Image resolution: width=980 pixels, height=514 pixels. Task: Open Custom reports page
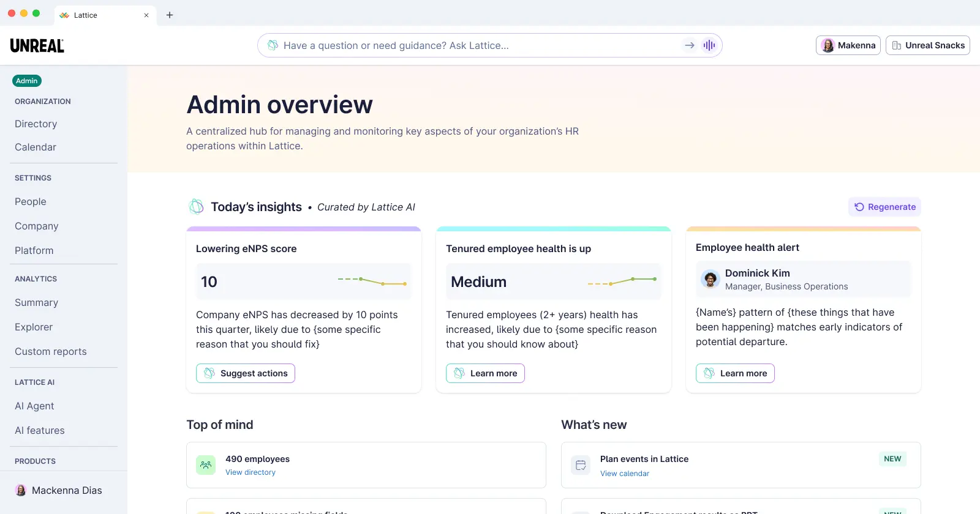click(51, 351)
